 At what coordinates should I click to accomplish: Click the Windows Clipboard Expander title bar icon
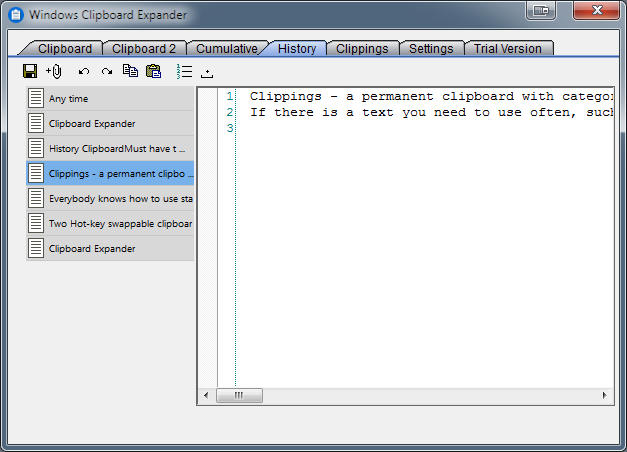[x=16, y=15]
